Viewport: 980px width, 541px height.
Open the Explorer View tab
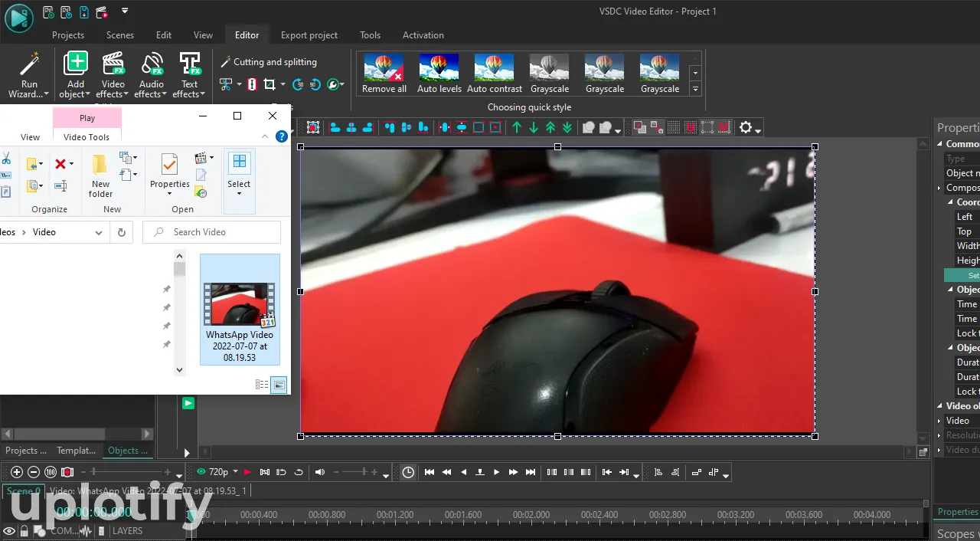(x=30, y=137)
